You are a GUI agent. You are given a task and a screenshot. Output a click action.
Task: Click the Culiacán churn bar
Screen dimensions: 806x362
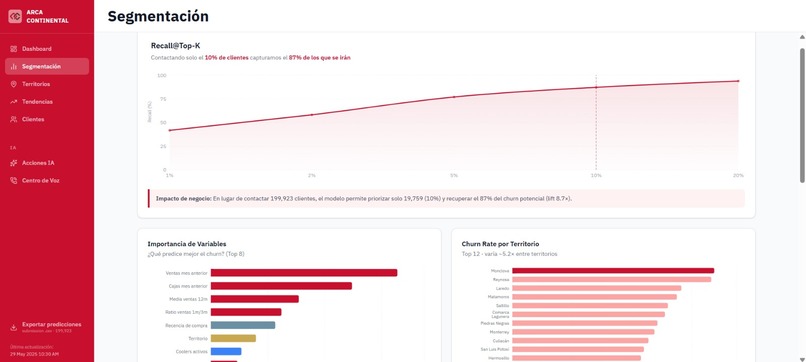click(580, 340)
